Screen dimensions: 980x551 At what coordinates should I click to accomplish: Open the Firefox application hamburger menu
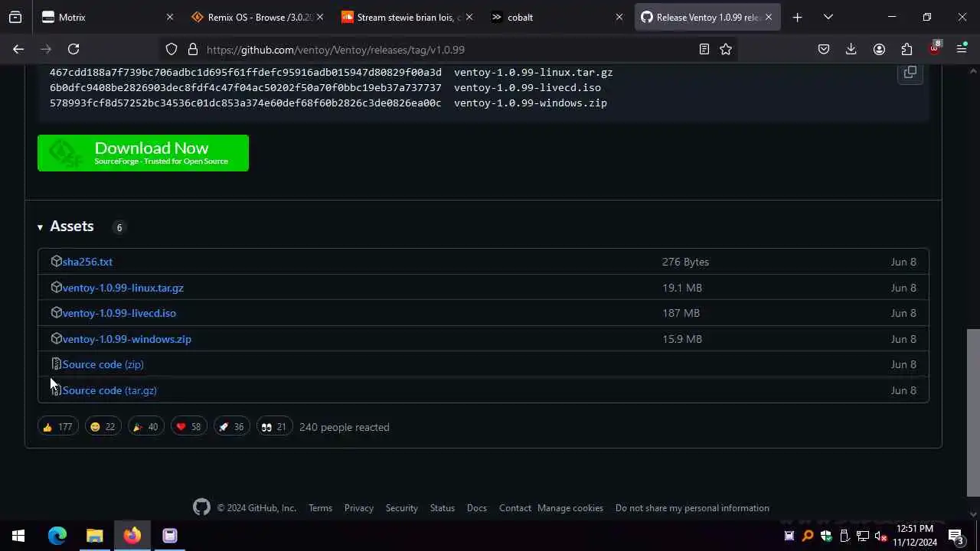[962, 49]
